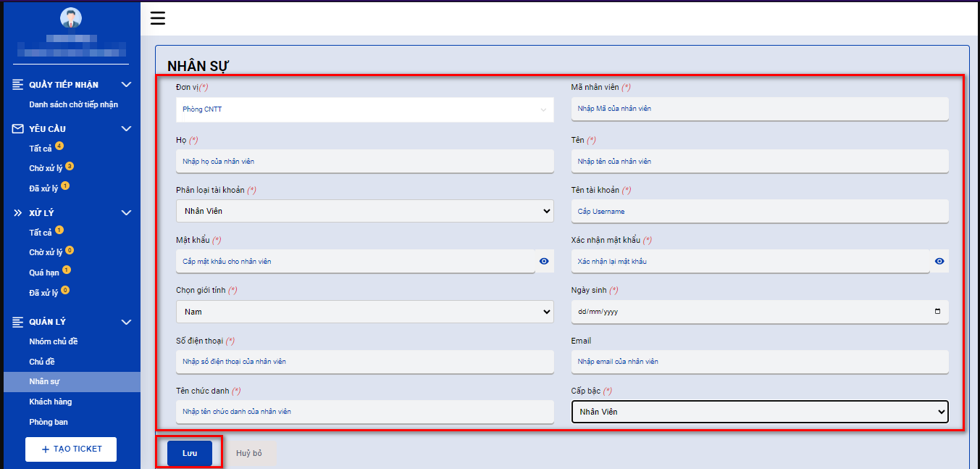Focus the Mã nhân viên input
The width and height of the screenshot is (980, 469).
coord(760,109)
